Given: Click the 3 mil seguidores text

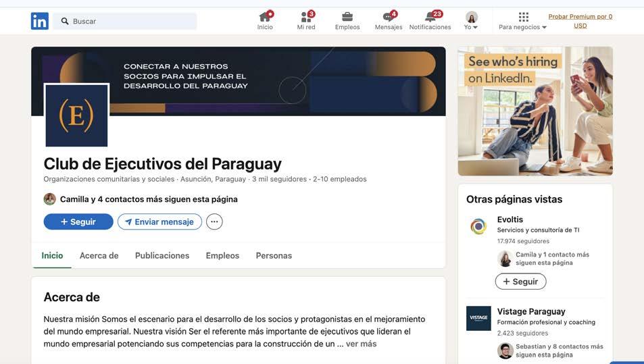Looking at the screenshot, I should coord(279,179).
